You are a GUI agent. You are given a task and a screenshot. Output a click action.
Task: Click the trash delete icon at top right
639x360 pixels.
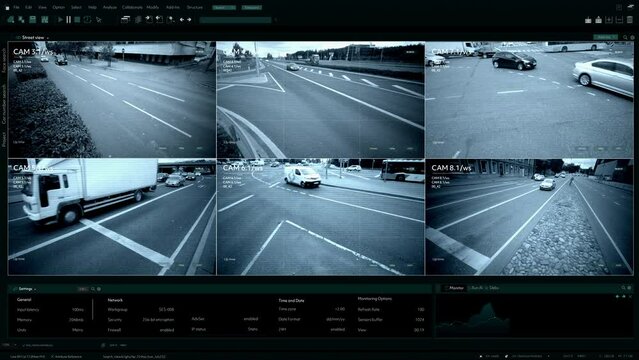coord(630,20)
